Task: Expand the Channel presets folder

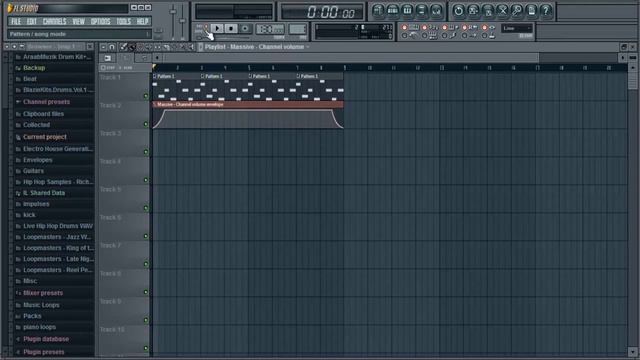Action: click(47, 102)
